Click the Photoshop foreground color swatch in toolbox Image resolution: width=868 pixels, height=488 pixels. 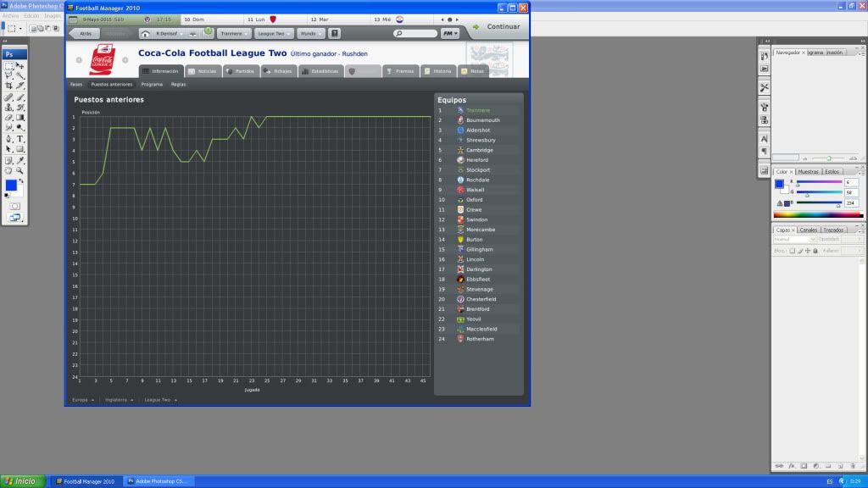(11, 186)
